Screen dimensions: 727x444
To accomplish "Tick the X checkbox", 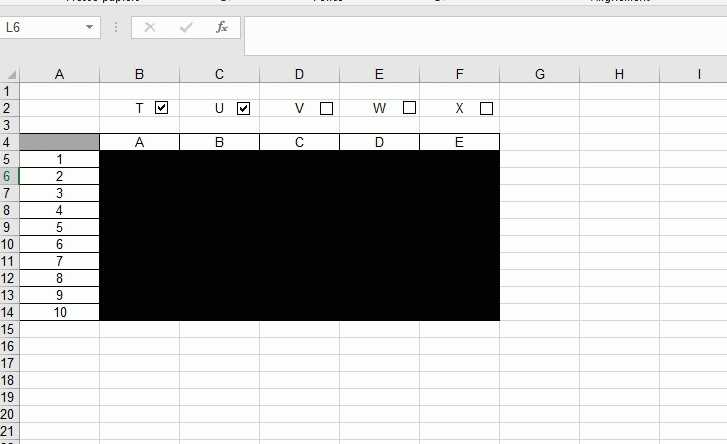I will tap(486, 108).
